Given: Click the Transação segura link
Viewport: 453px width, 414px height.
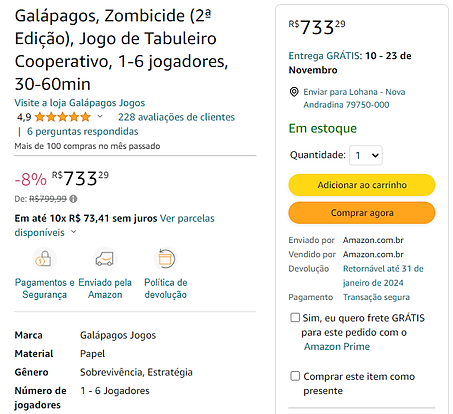Looking at the screenshot, I should 376,297.
